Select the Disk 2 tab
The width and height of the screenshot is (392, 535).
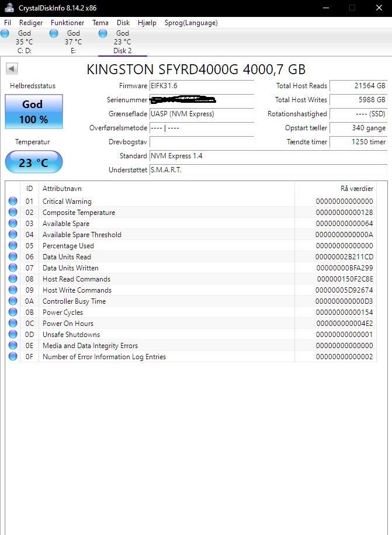(123, 42)
